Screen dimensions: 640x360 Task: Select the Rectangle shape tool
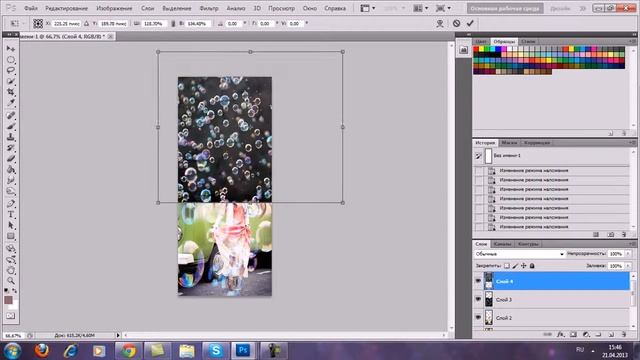11,236
